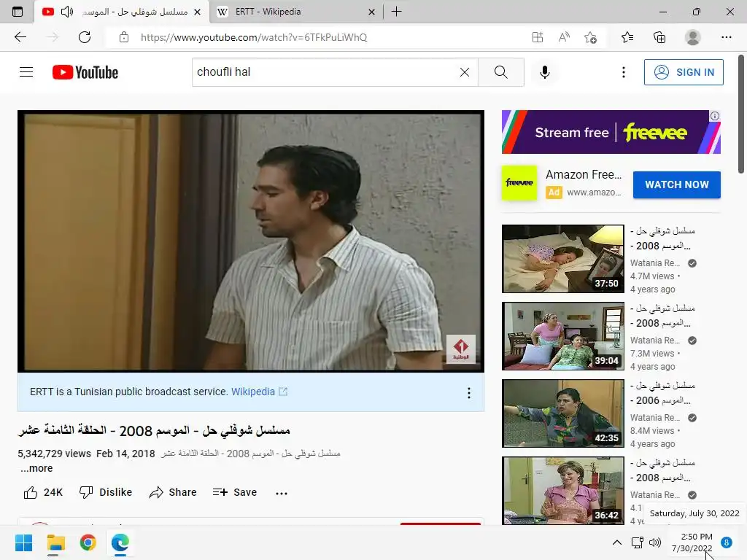747x560 pixels.
Task: Play the 37:50 recommended video
Action: [562, 259]
